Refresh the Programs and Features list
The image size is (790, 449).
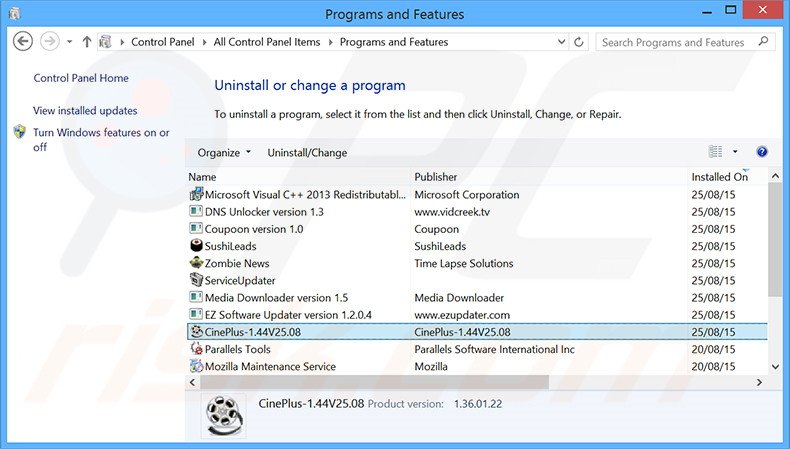[x=579, y=42]
